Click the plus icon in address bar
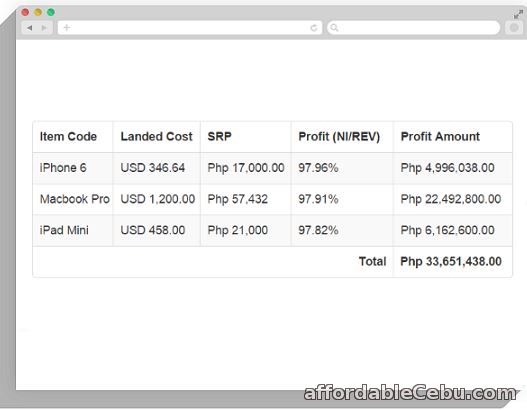This screenshot has height=410, width=527. (67, 28)
